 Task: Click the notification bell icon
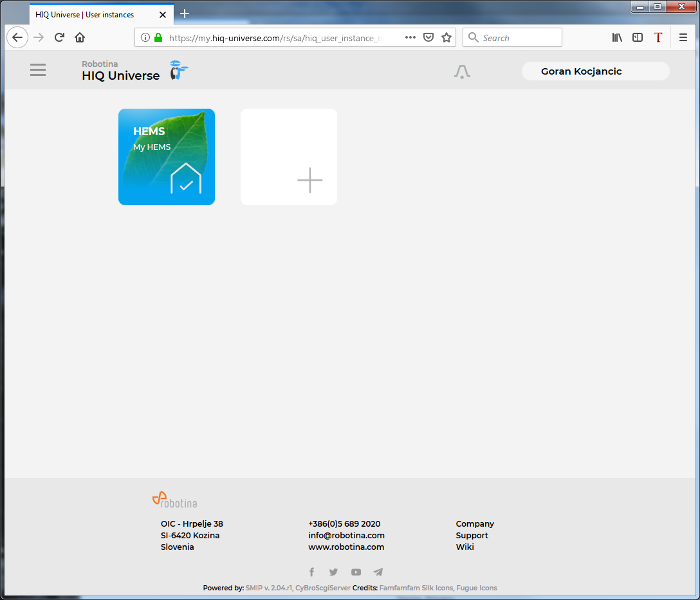[462, 71]
